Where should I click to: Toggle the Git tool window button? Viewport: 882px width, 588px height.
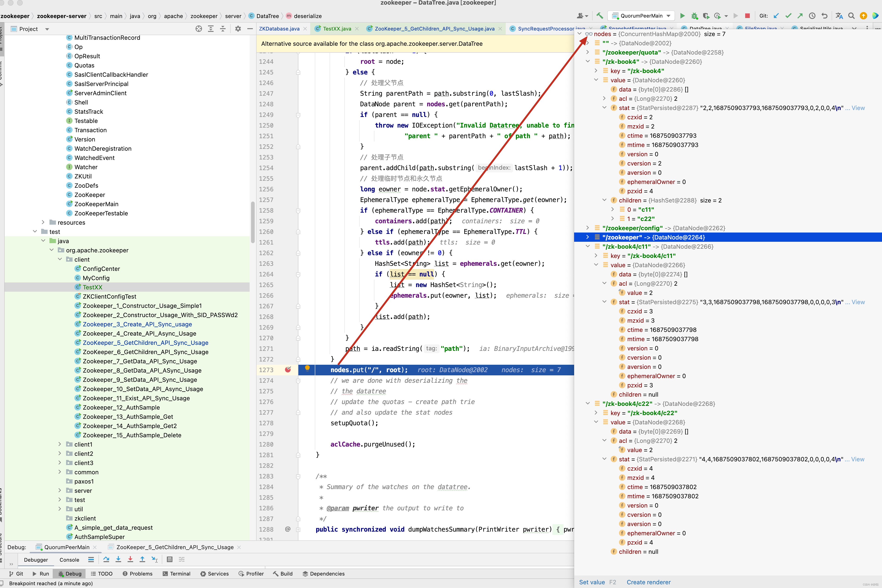point(16,574)
